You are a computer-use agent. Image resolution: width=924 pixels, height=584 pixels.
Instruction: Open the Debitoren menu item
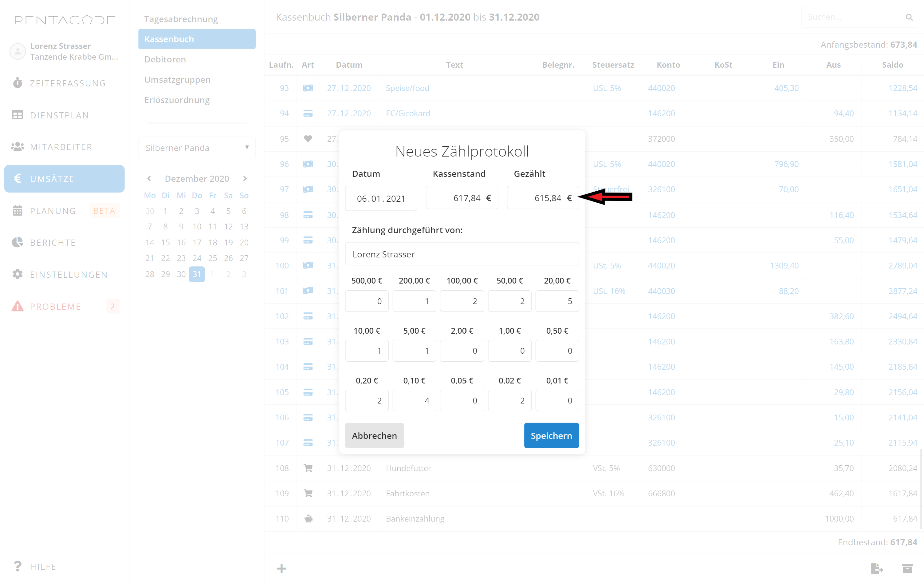[x=165, y=59]
